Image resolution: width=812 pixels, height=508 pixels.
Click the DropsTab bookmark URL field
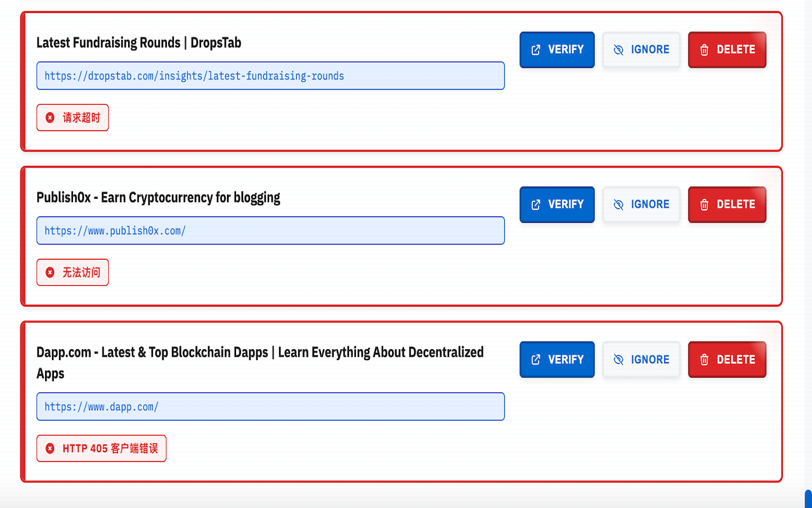pyautogui.click(x=270, y=76)
